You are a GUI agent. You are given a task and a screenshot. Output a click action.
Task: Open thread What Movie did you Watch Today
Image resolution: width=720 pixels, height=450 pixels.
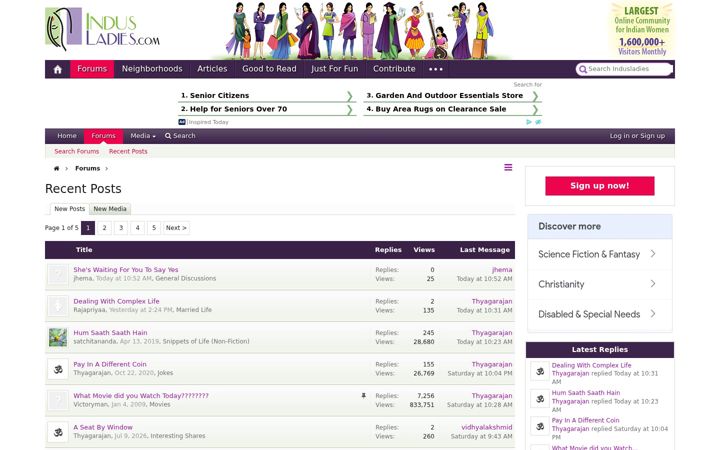coord(141,396)
